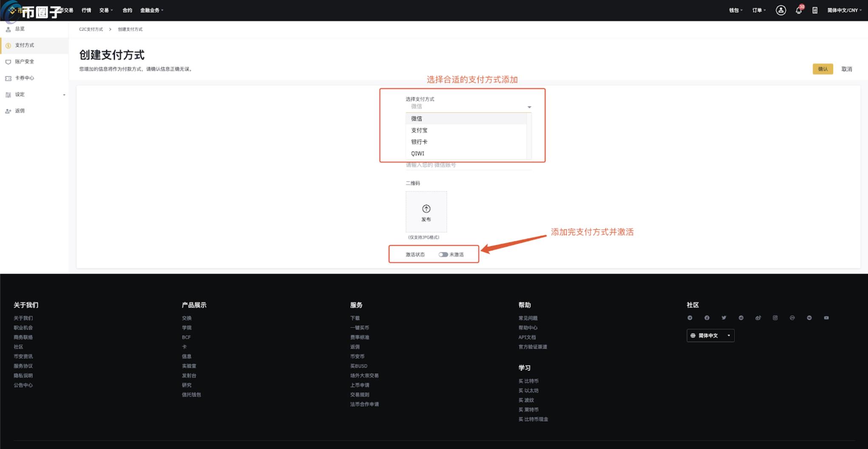The image size is (868, 449).
Task: Open footer link API文档
Action: point(527,337)
